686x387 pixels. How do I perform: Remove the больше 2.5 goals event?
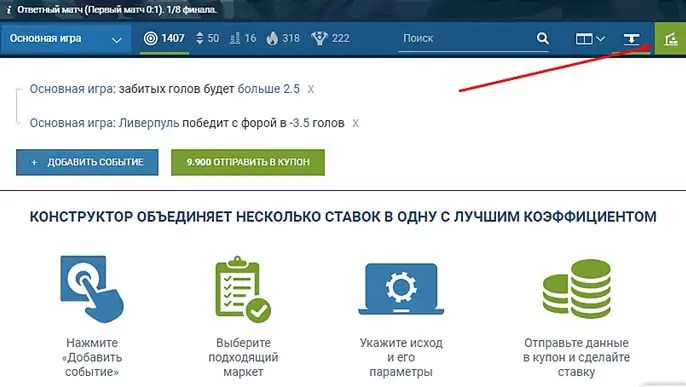tap(311, 89)
